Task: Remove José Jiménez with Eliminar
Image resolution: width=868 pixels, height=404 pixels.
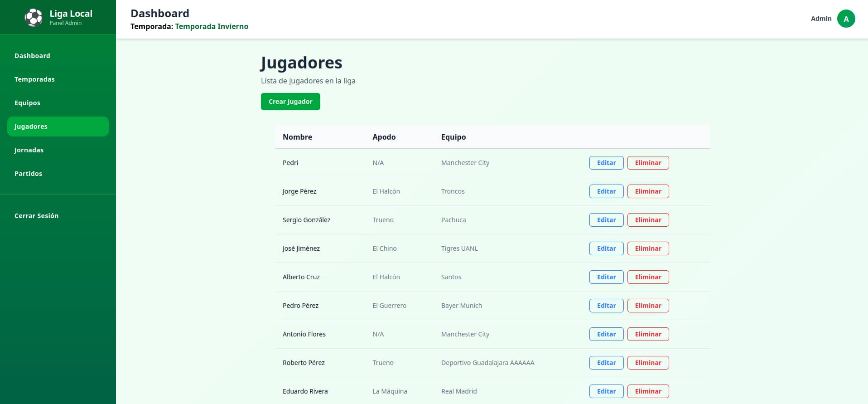Action: 648,248
